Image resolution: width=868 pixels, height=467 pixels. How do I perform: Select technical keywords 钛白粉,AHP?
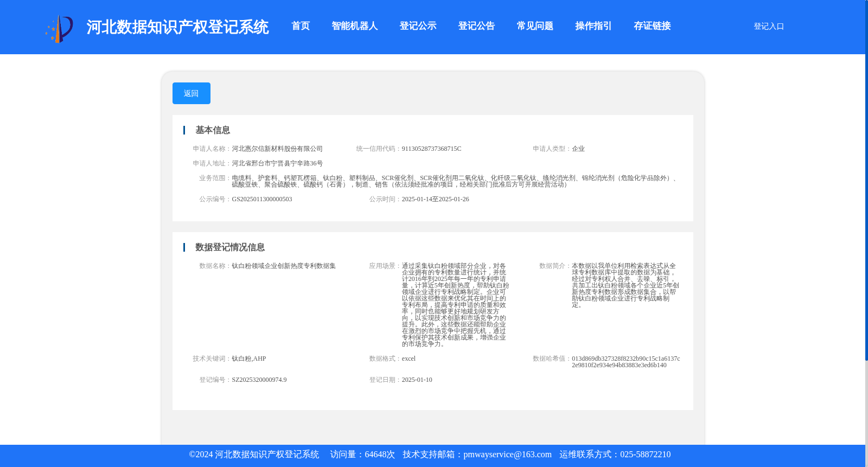tap(249, 359)
